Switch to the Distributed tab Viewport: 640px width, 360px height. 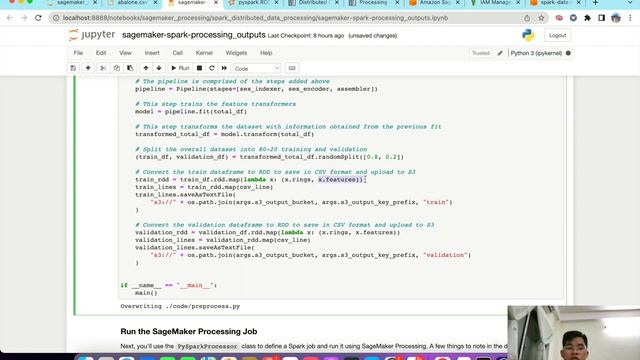click(x=313, y=3)
